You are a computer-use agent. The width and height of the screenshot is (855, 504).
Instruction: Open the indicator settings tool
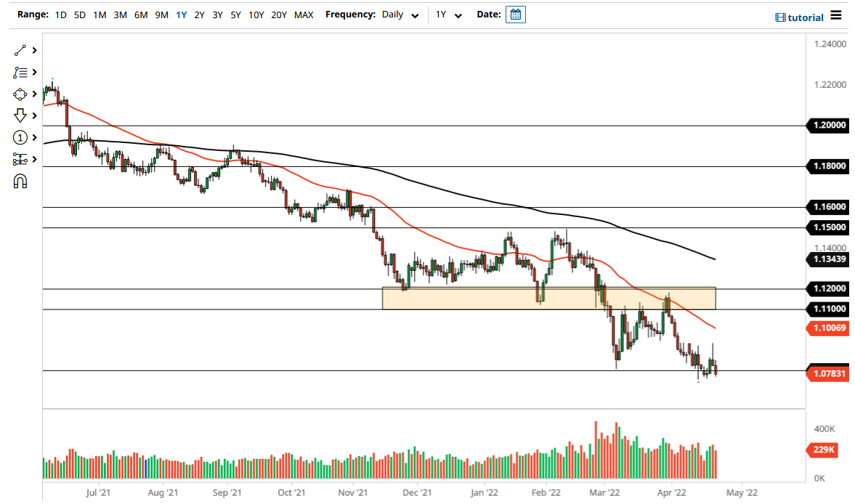(x=20, y=159)
